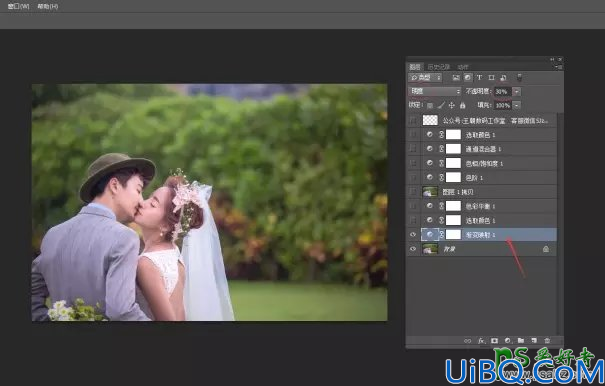Filter layers by type (T) icon

pyautogui.click(x=479, y=78)
